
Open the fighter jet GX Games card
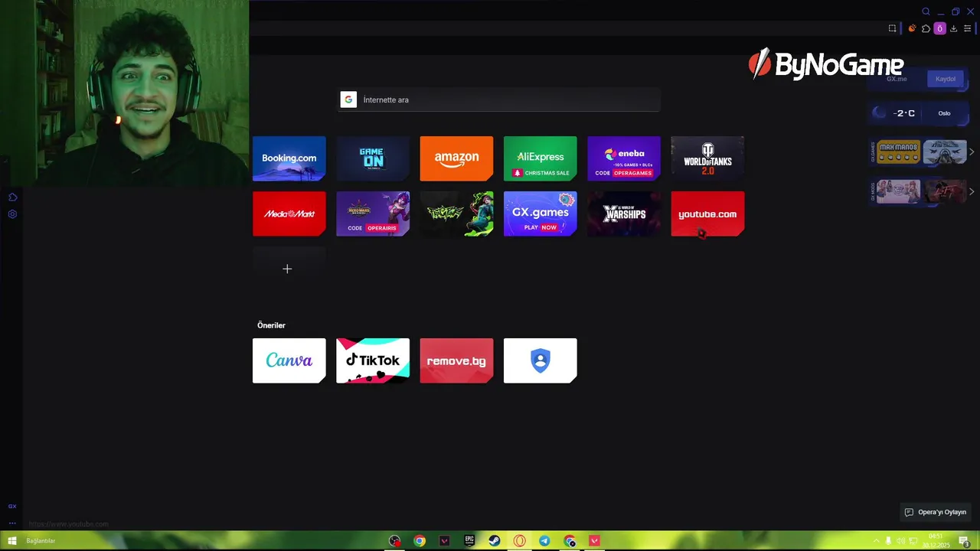pyautogui.click(x=945, y=152)
